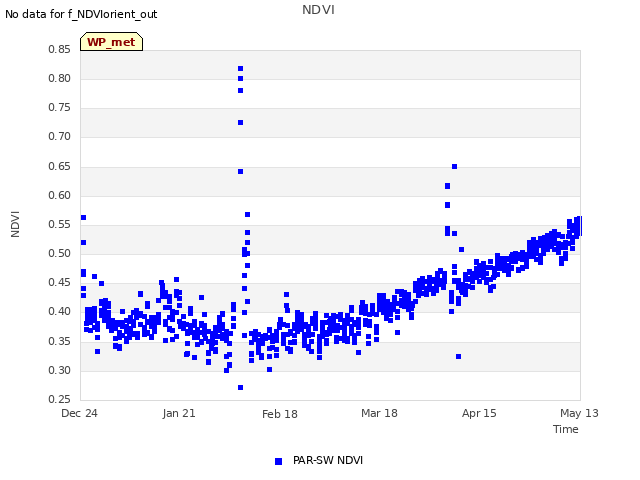Screen dimensions: 640x480
Task: Click the May 13 x-axis label
Action: (x=579, y=413)
